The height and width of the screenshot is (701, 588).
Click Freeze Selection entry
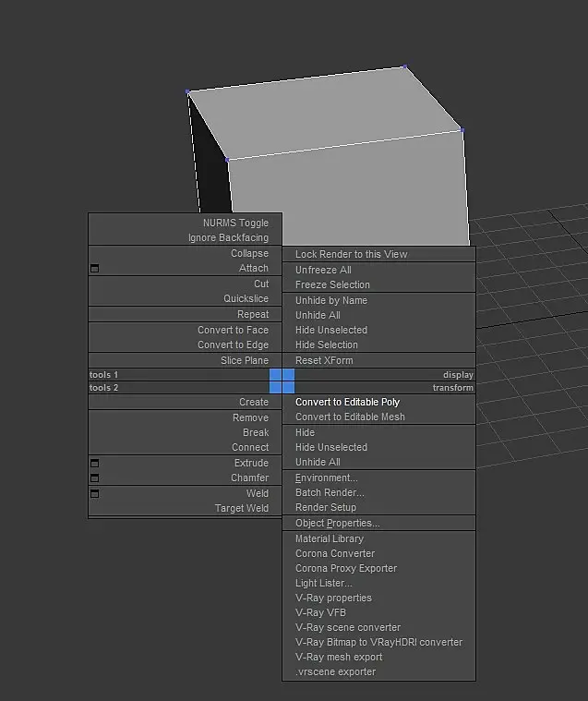[332, 284]
